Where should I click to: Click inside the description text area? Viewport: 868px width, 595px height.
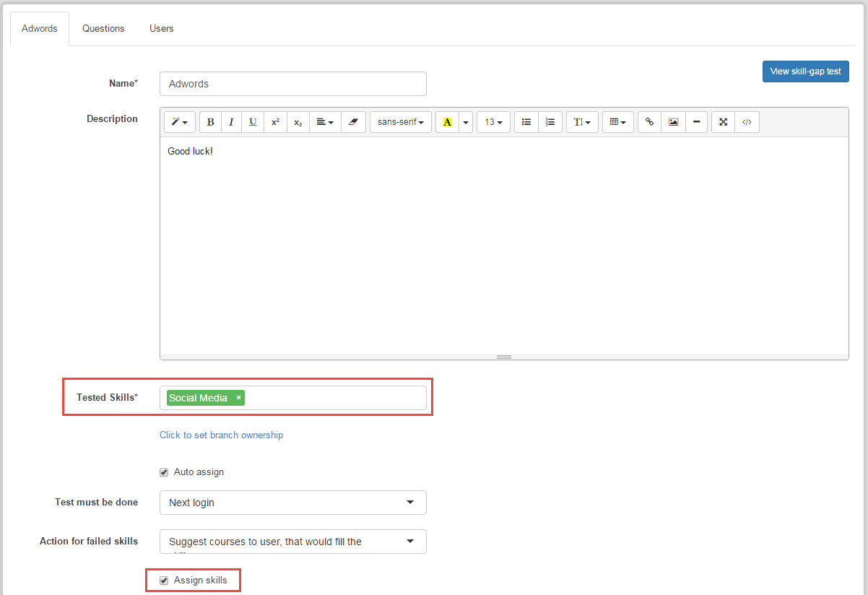504,245
